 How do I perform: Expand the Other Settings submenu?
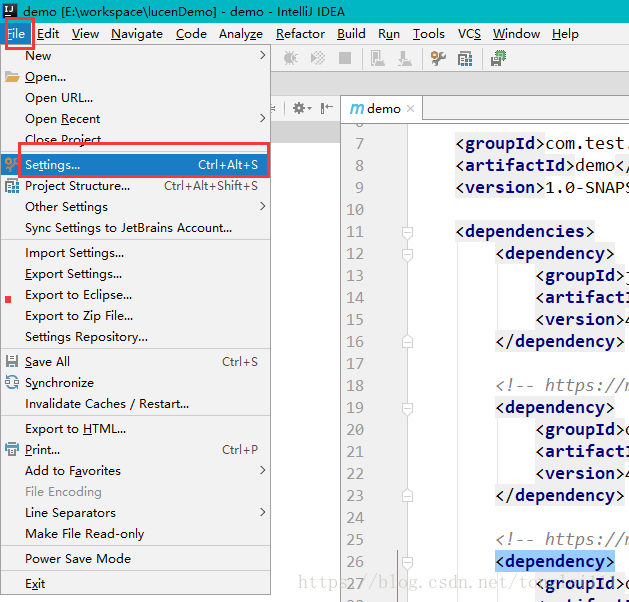coord(136,207)
